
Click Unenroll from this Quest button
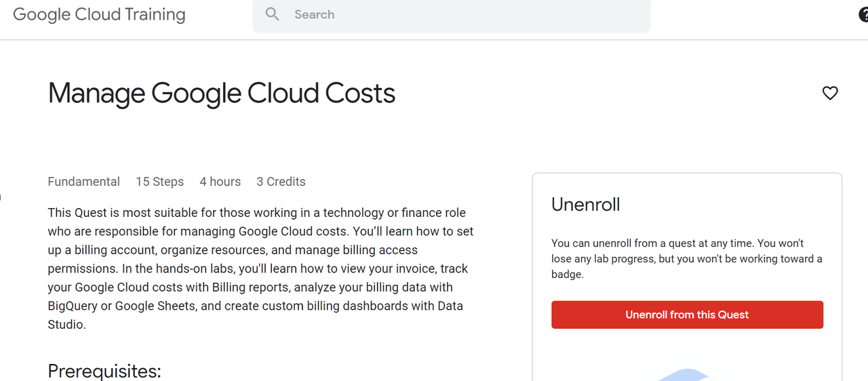[687, 315]
